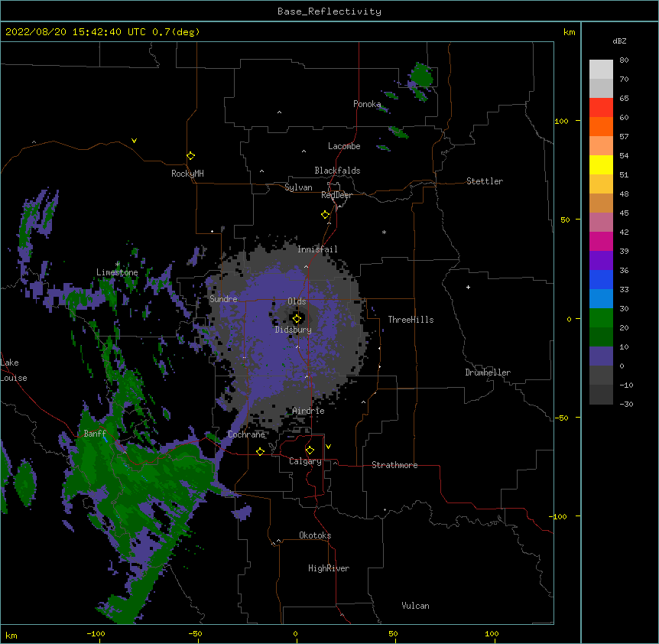Click the yellow diamond marker above Calgary label
659x644 pixels.
pyautogui.click(x=310, y=450)
